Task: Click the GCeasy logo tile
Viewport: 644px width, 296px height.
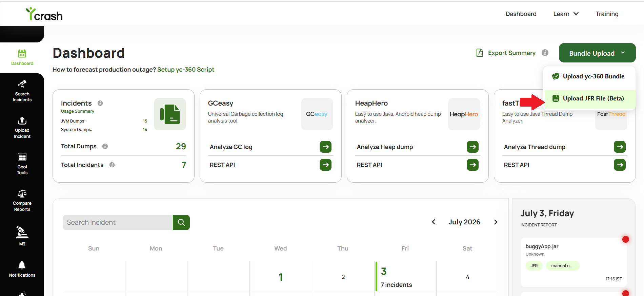Action: 317,114
